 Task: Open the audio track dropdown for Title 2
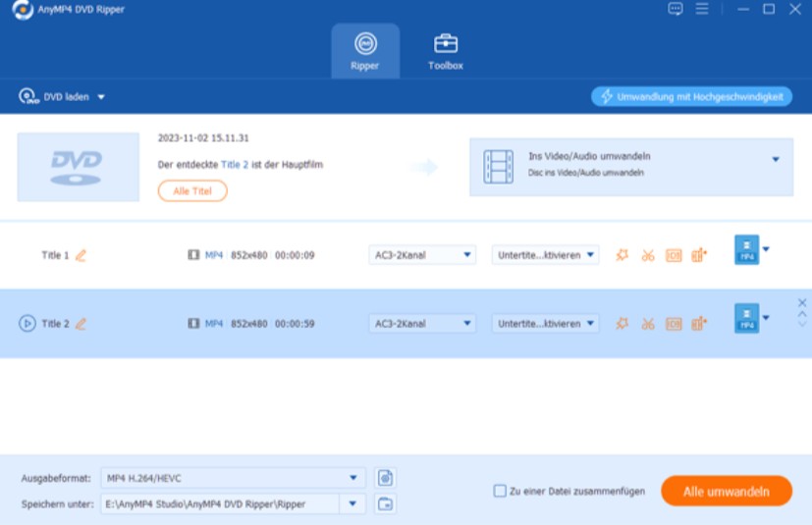(x=422, y=324)
